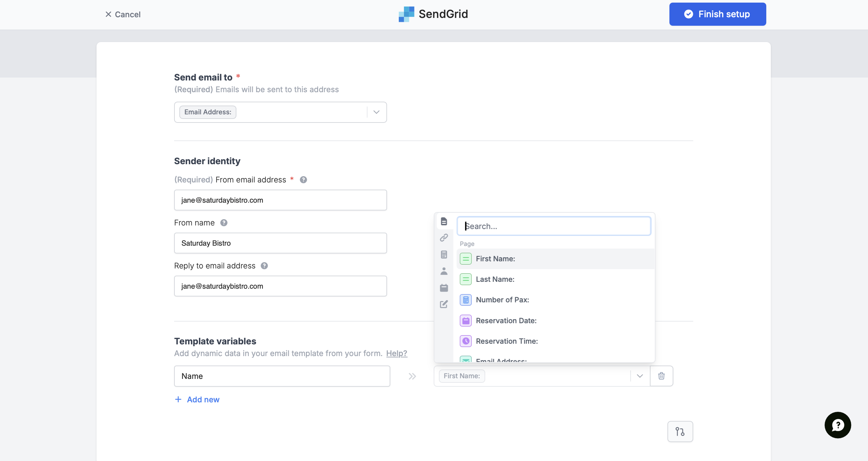Open calendar variables in the picker panel

point(444,288)
